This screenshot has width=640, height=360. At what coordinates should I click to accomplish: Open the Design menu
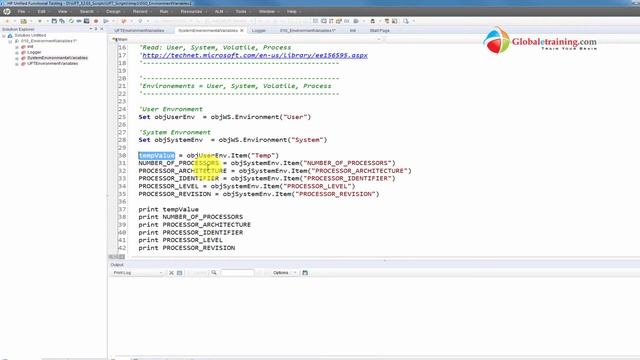click(113, 11)
